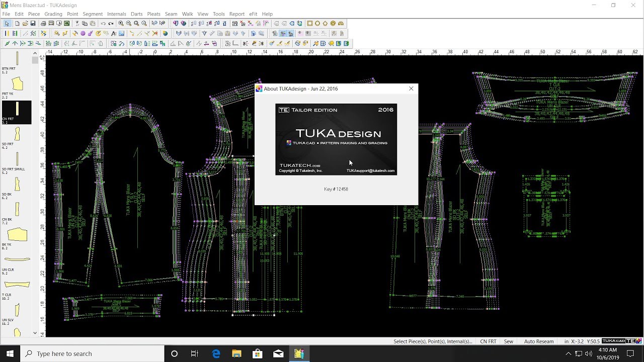Image resolution: width=644 pixels, height=362 pixels.
Task: Open the Internals menu
Action: [117, 14]
